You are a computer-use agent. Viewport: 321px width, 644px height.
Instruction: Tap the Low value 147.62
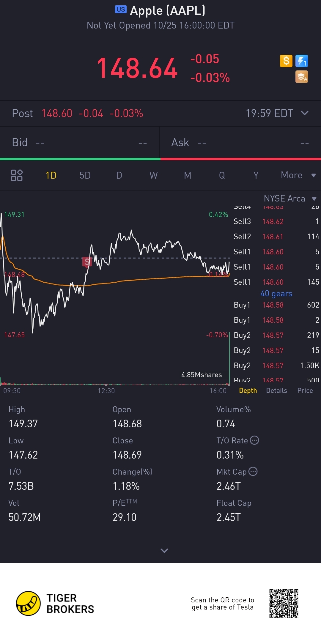coord(23,455)
